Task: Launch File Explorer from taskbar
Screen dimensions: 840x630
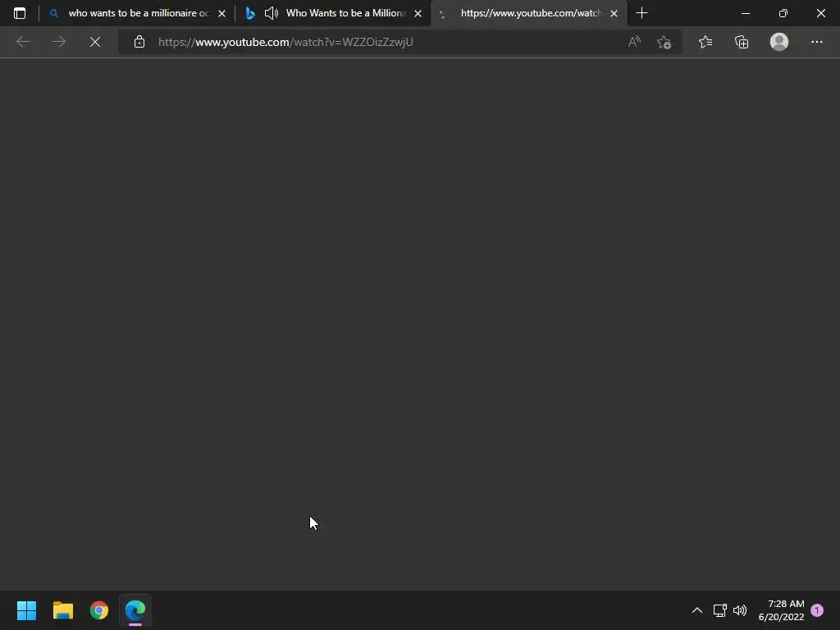Action: [x=63, y=610]
